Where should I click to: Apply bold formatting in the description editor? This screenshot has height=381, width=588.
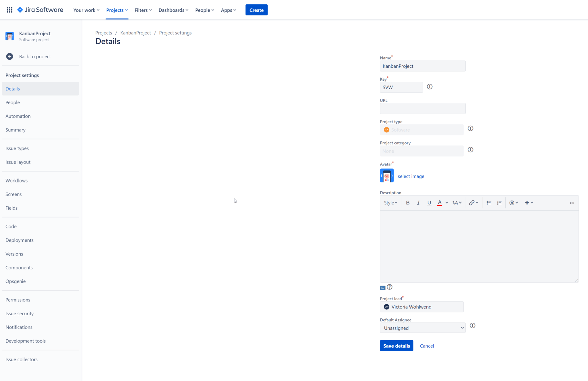click(407, 203)
